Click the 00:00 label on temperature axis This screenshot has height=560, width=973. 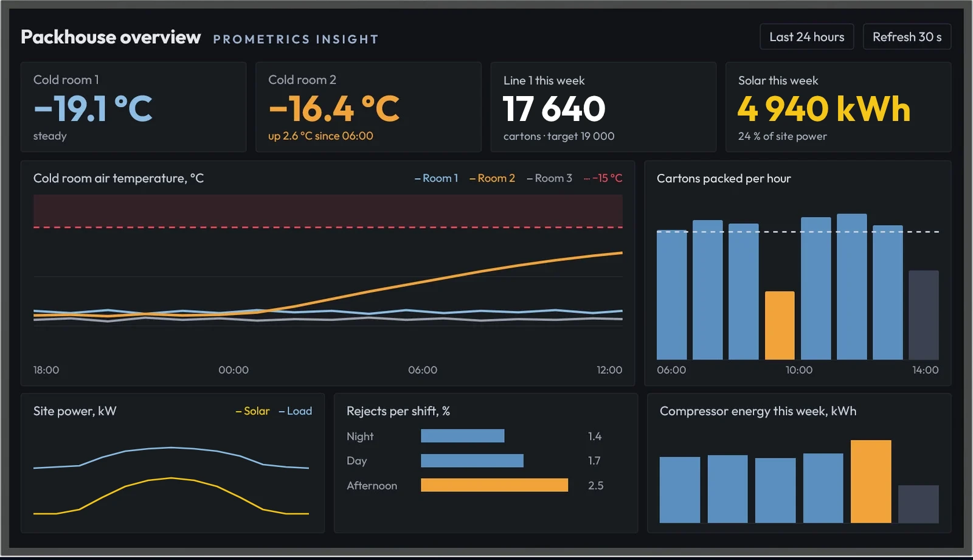(234, 370)
